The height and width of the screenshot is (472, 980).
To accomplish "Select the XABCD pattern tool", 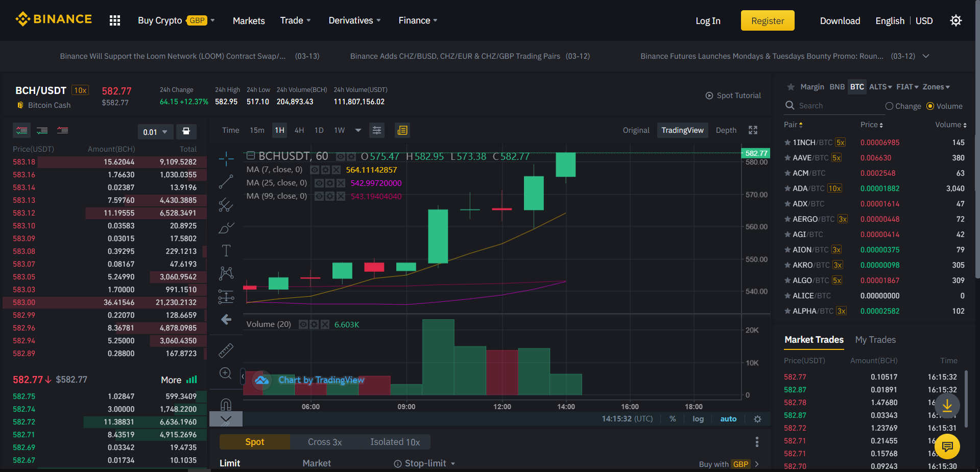I will pyautogui.click(x=226, y=273).
